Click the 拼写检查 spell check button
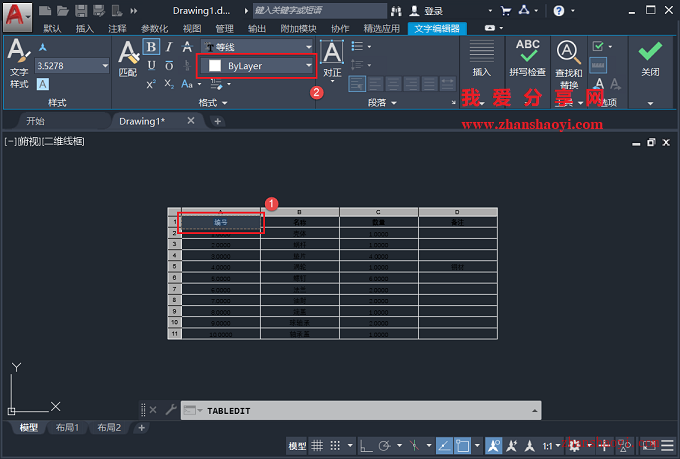 click(x=528, y=59)
